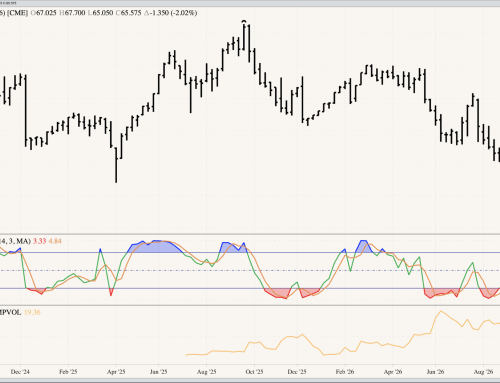Click the stochastic value 3.33 in red
Screen dimensions: 500x383
point(40,241)
